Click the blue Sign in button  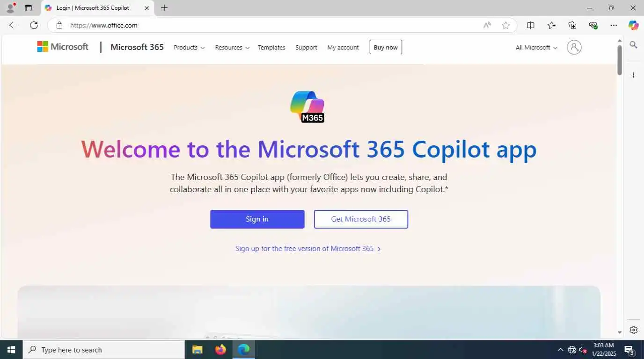257,219
